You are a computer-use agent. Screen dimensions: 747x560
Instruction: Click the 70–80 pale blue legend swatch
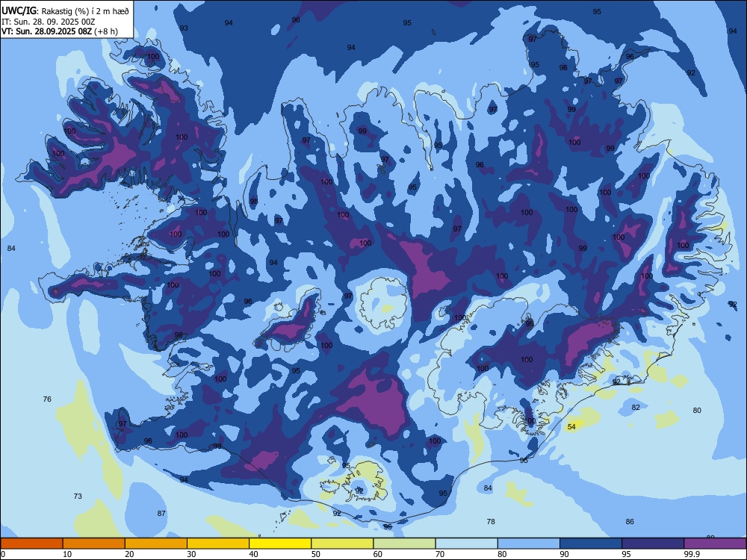[466, 544]
